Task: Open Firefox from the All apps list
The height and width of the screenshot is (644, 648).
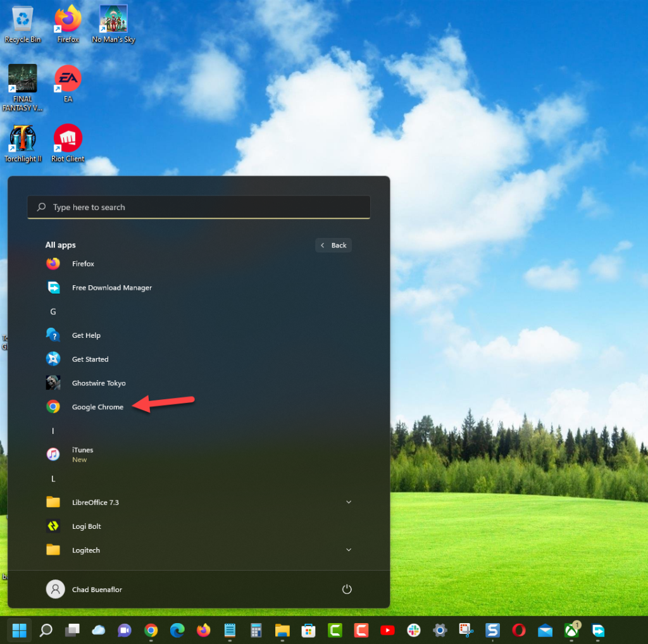Action: 198,264
